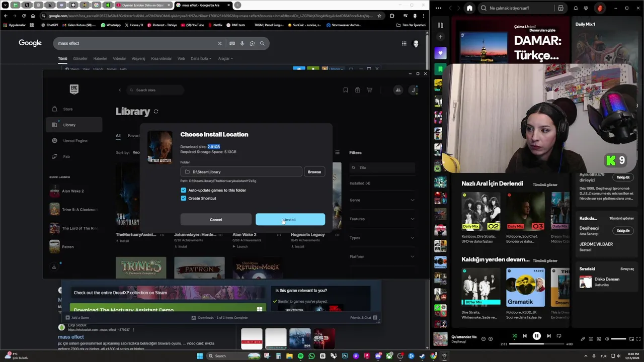Image resolution: width=644 pixels, height=362 pixels.
Task: Refresh the Epic Library list icon
Action: (x=156, y=112)
